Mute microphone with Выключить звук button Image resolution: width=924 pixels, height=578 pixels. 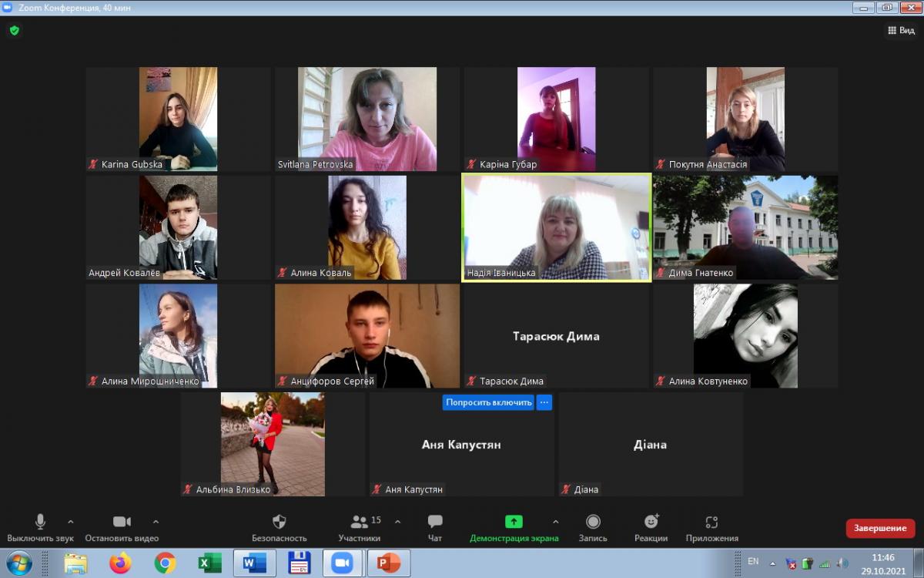point(41,528)
